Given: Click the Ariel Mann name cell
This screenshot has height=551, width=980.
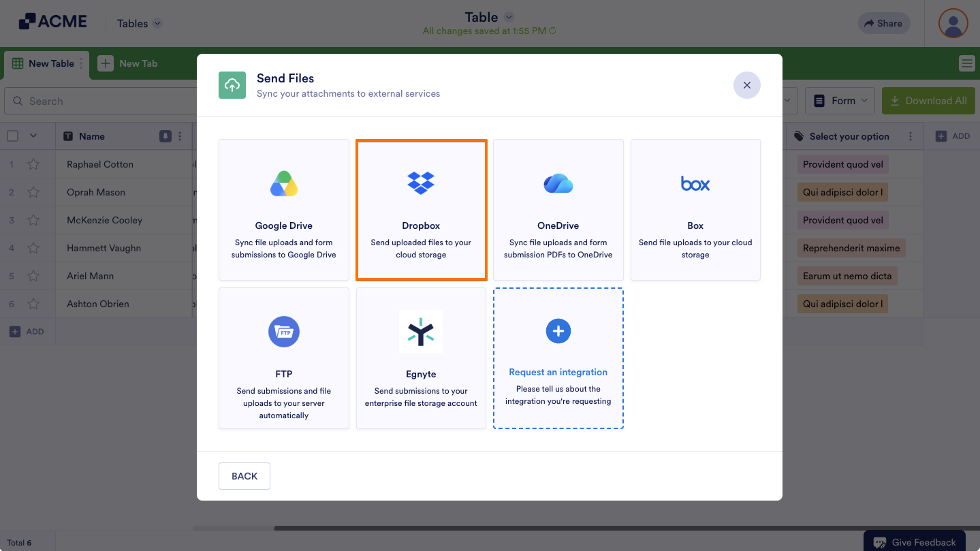Looking at the screenshot, I should pos(124,276).
